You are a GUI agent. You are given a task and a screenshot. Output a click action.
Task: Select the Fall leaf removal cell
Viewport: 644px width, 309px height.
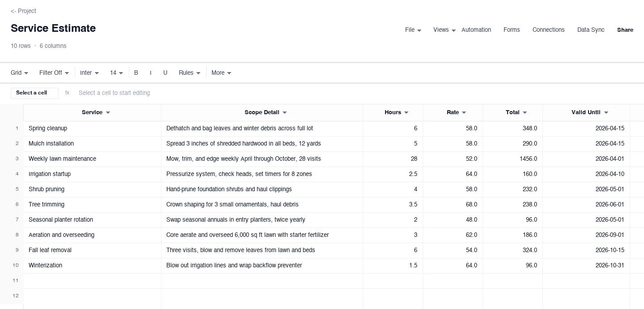pyautogui.click(x=92, y=250)
